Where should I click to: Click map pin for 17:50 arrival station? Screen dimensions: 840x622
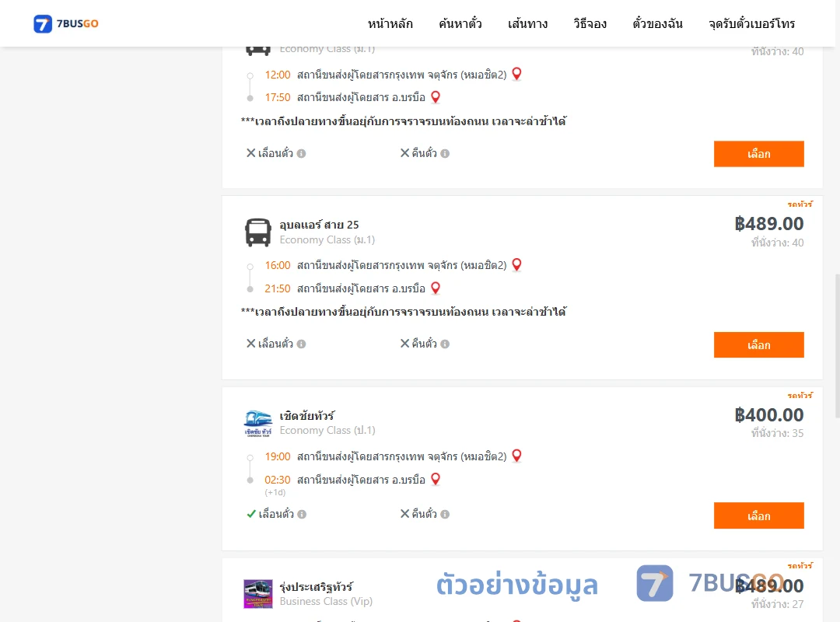tap(436, 97)
